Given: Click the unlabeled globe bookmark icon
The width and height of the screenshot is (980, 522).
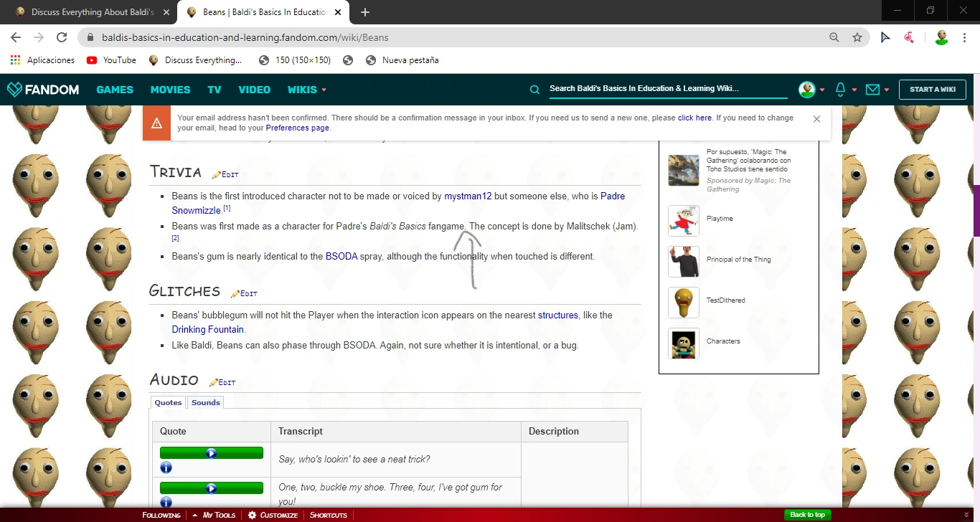Looking at the screenshot, I should (x=348, y=60).
